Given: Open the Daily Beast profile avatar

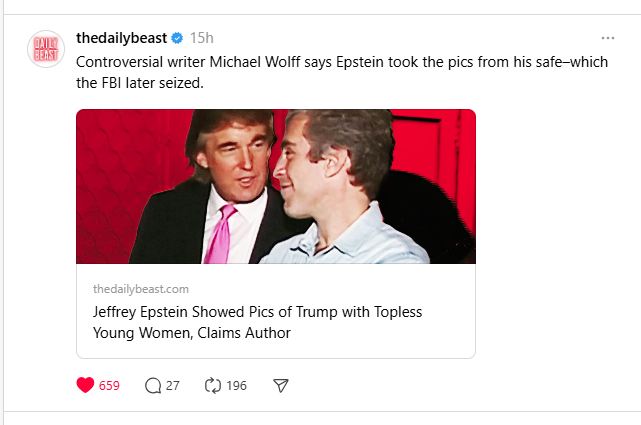Looking at the screenshot, I should pyautogui.click(x=46, y=50).
